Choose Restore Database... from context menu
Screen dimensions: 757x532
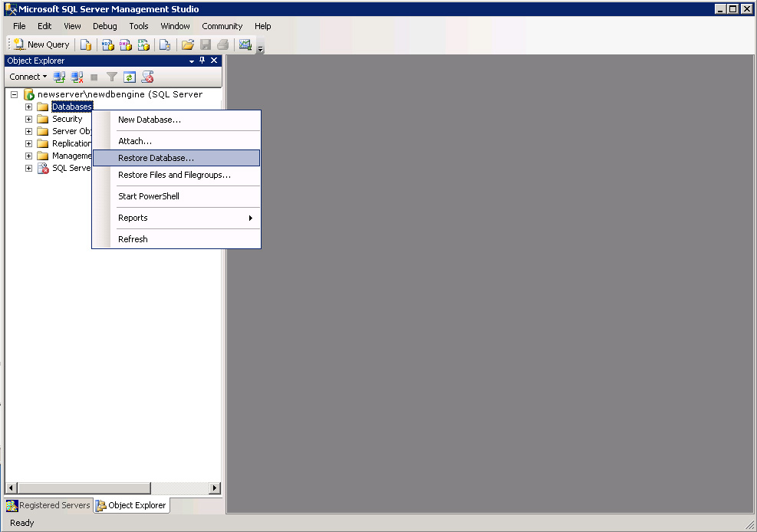coord(176,158)
